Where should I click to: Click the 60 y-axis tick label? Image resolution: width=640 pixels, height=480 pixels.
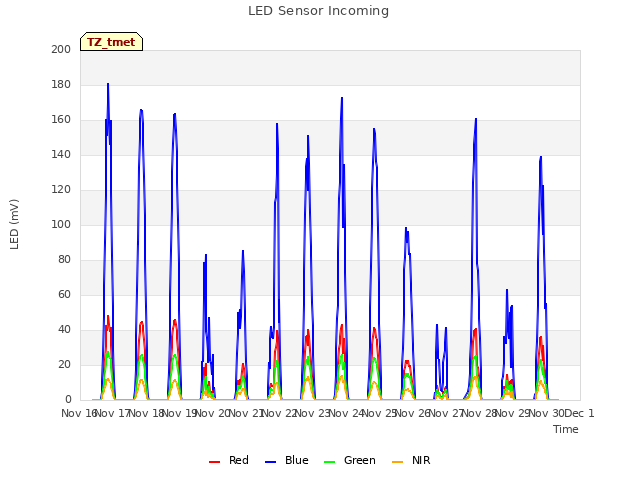[x=64, y=294]
